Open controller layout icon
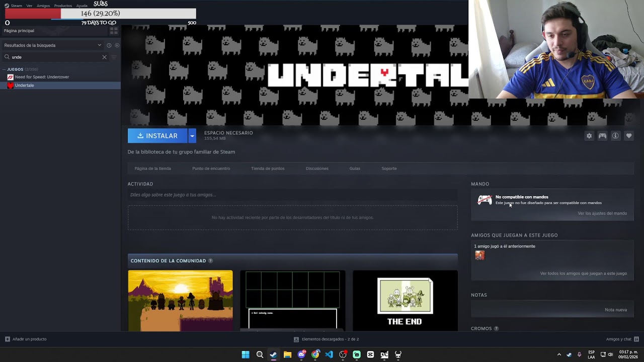 [602, 136]
